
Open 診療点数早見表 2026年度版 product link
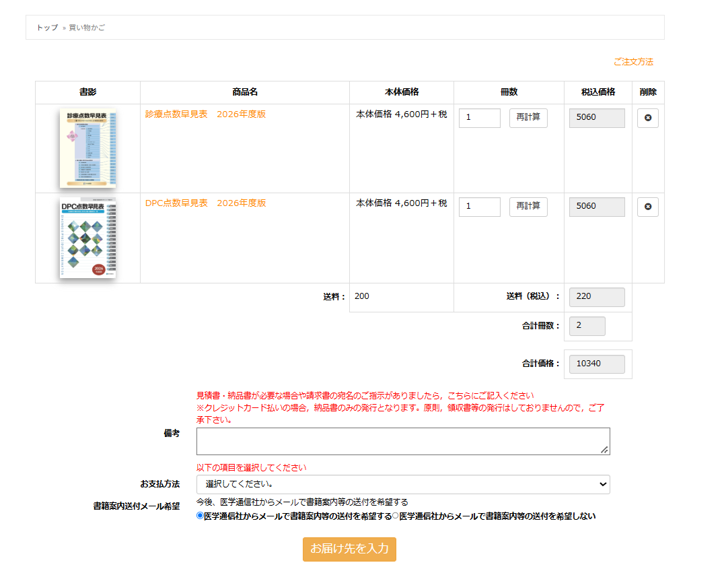tap(205, 114)
